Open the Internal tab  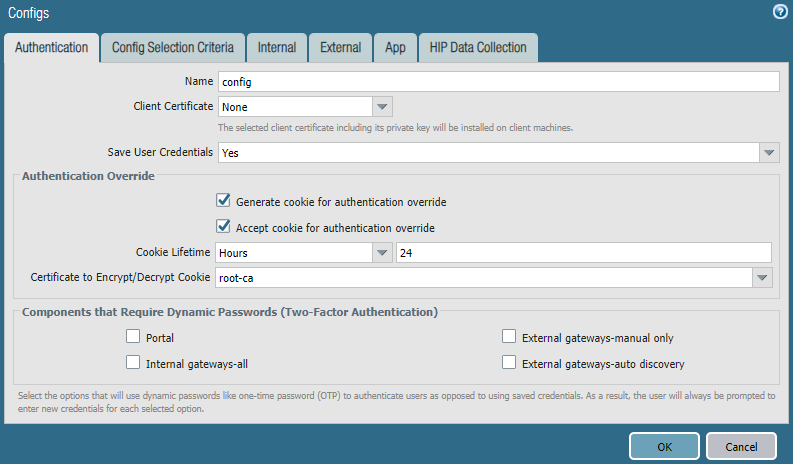coord(276,47)
